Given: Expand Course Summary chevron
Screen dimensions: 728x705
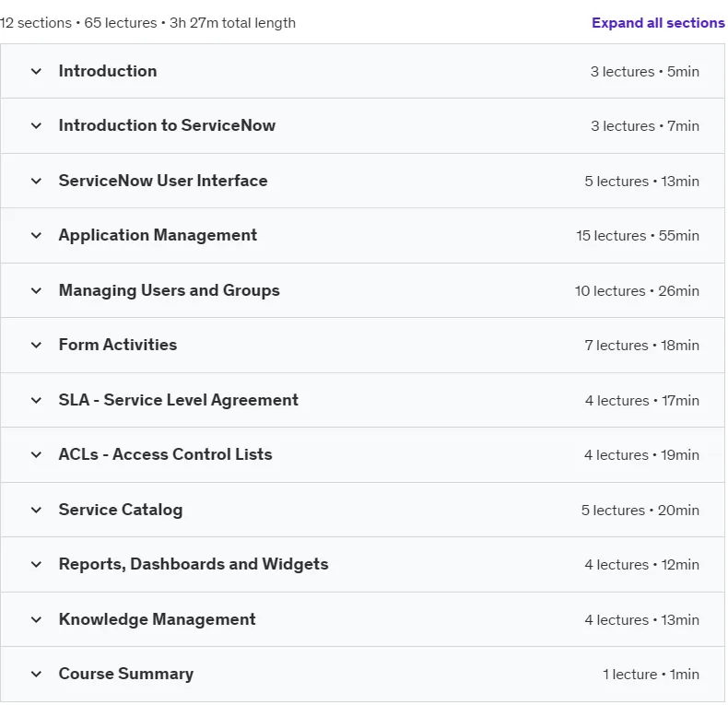Looking at the screenshot, I should pos(36,674).
